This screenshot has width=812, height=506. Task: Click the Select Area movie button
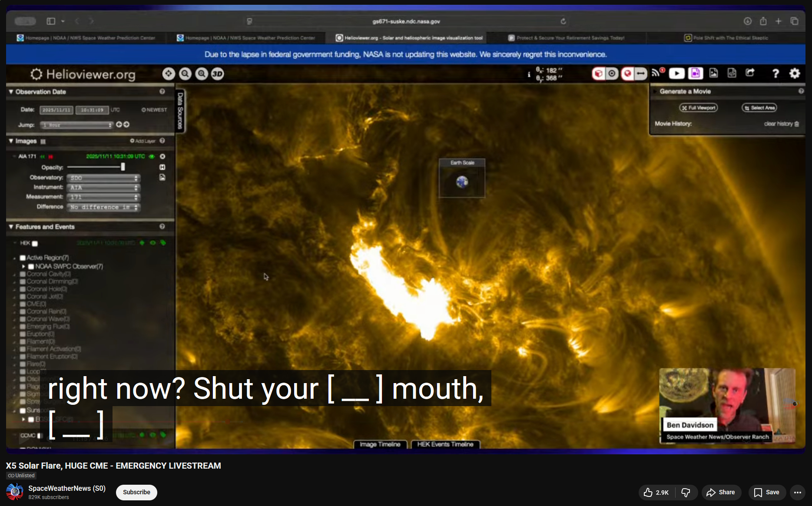[759, 108]
